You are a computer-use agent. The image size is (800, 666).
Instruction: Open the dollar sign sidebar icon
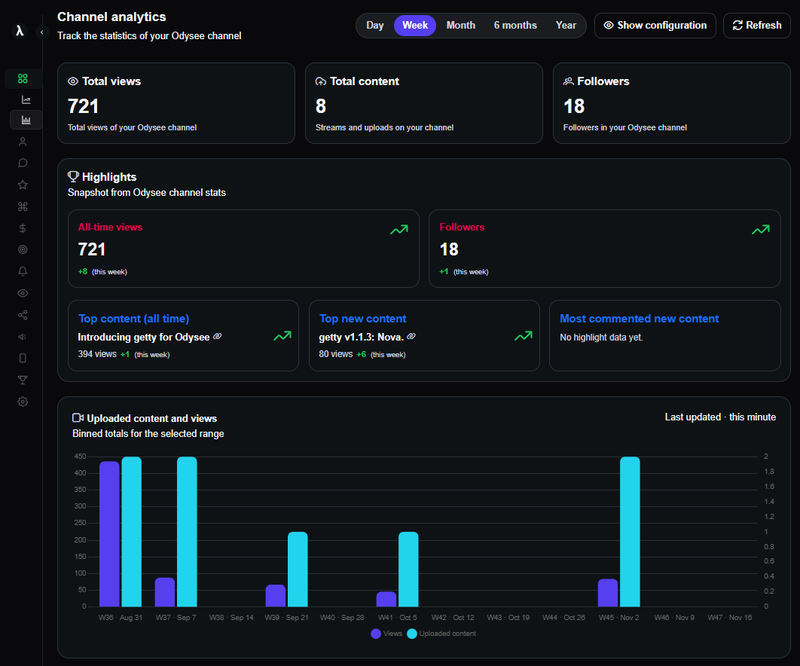[x=23, y=228]
